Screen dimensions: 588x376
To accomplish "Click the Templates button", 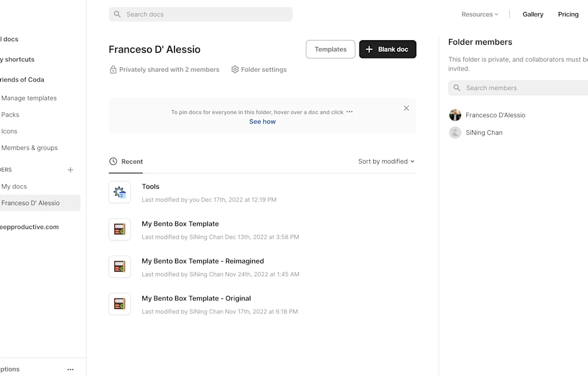I will coord(330,49).
